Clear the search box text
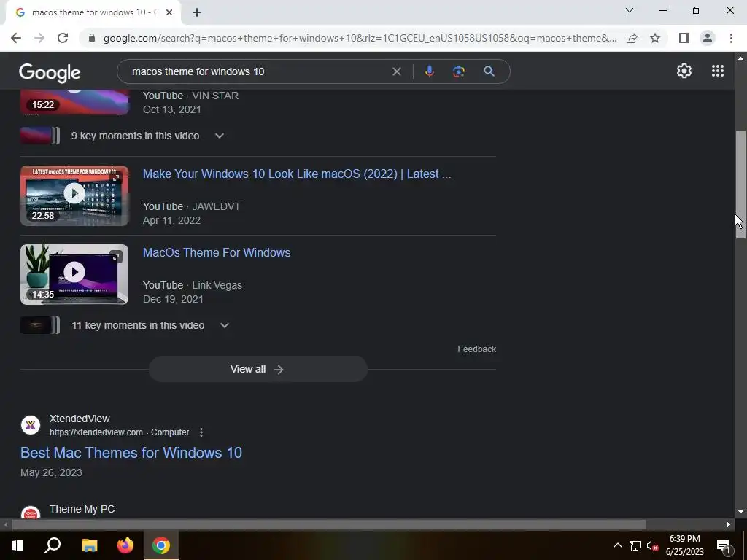 click(x=396, y=71)
